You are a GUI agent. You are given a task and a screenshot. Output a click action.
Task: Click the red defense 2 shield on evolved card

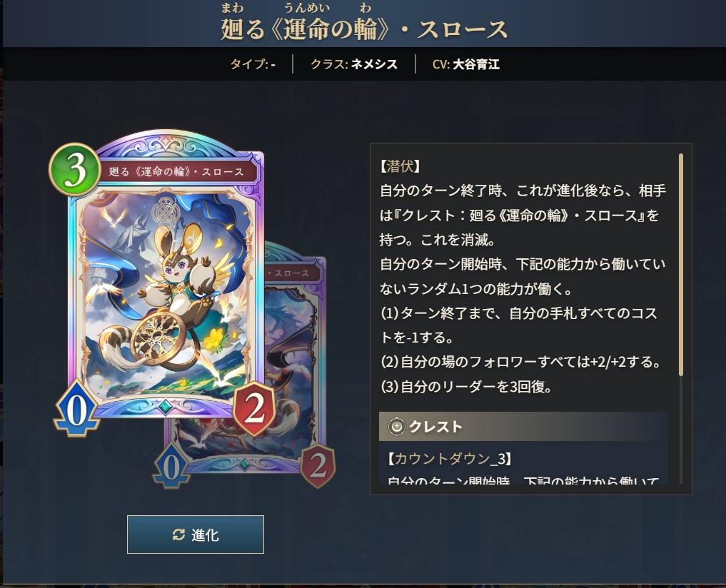[x=318, y=465]
